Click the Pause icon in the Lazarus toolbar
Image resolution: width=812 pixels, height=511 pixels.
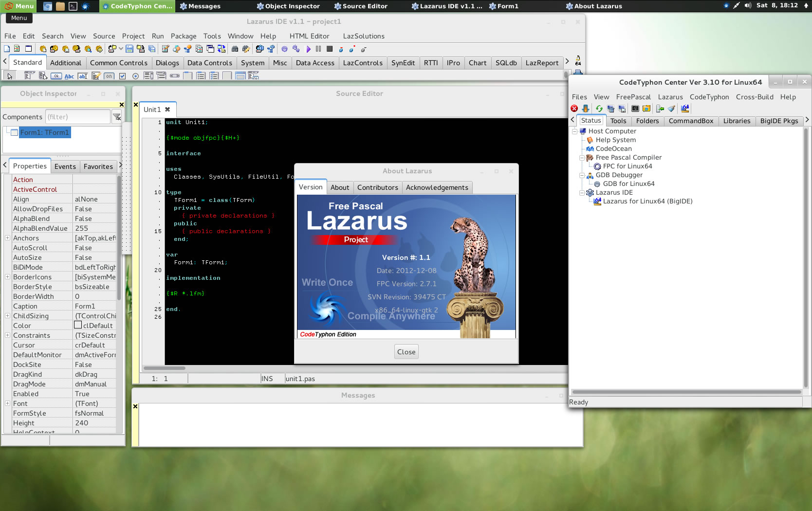pos(318,49)
